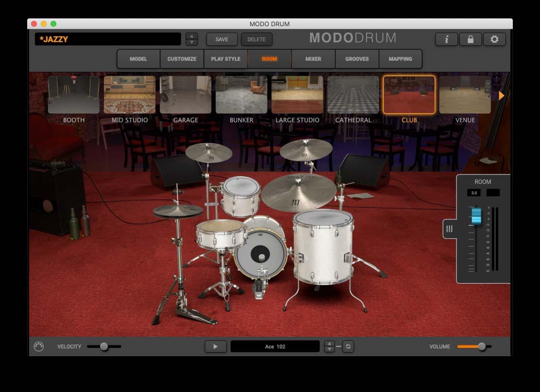This screenshot has height=392, width=540.
Task: Click the VELOCITY slider knob
Action: click(x=103, y=346)
